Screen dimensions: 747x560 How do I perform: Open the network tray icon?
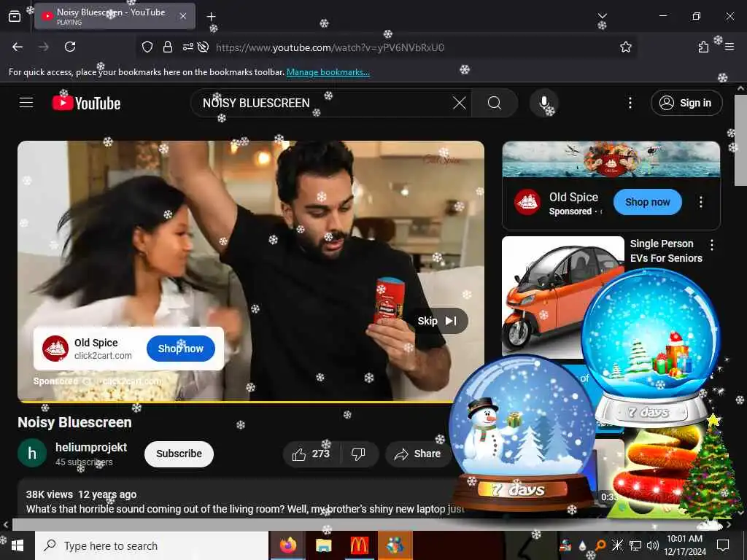[x=635, y=545]
